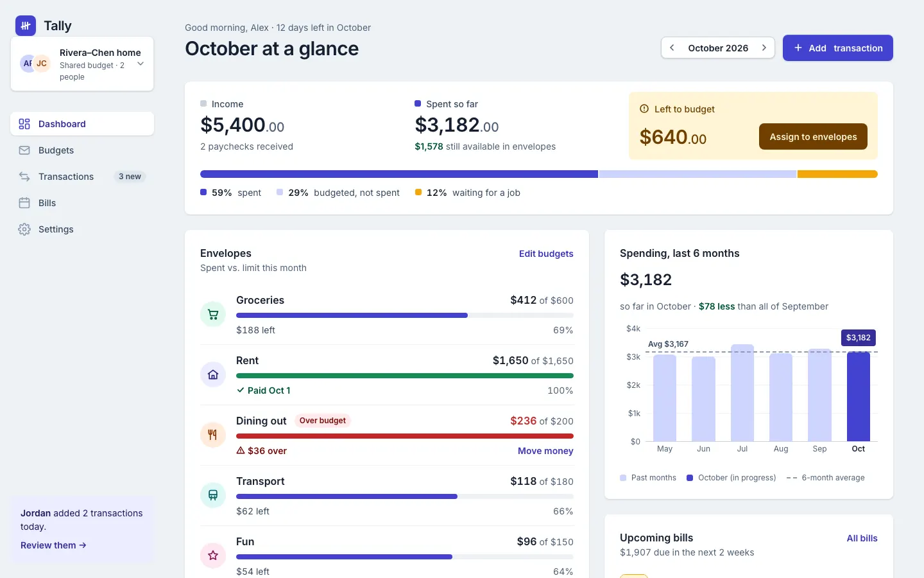
Task: Click the Transport bus icon
Action: [213, 496]
